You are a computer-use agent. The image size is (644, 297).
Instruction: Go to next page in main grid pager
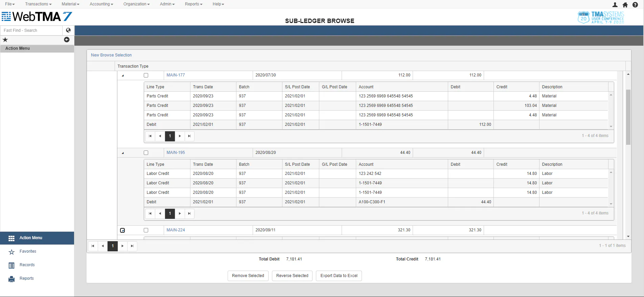point(122,246)
